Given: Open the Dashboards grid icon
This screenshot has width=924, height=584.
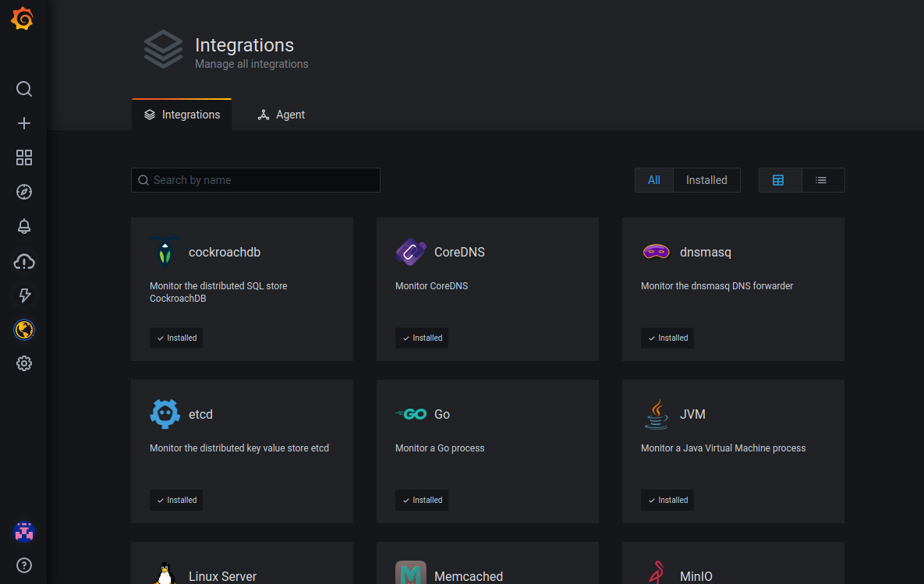Looking at the screenshot, I should (24, 158).
